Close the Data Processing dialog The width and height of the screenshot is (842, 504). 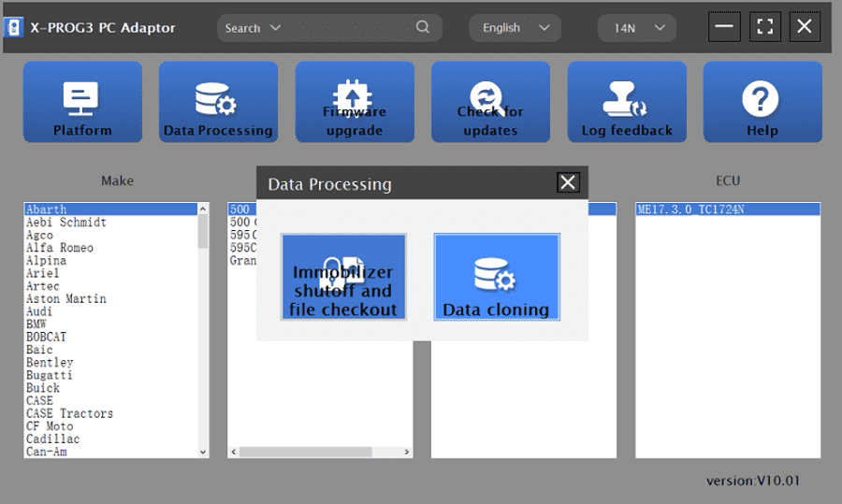[568, 182]
